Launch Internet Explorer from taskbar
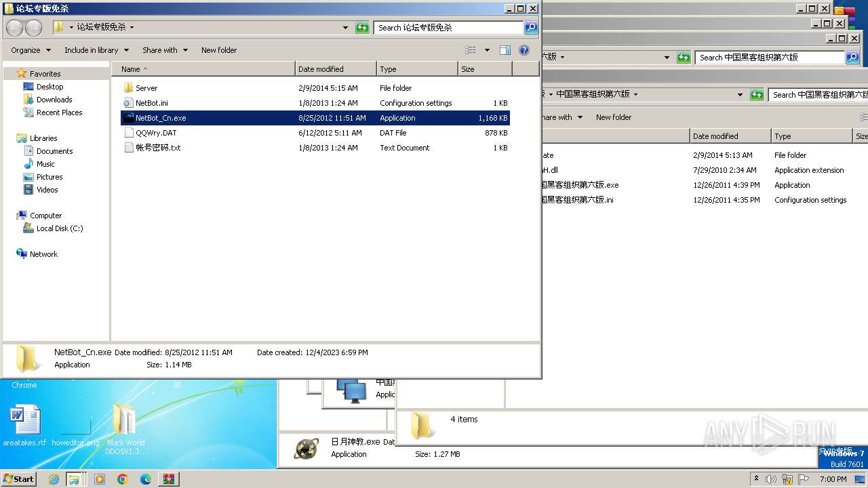 (54, 479)
